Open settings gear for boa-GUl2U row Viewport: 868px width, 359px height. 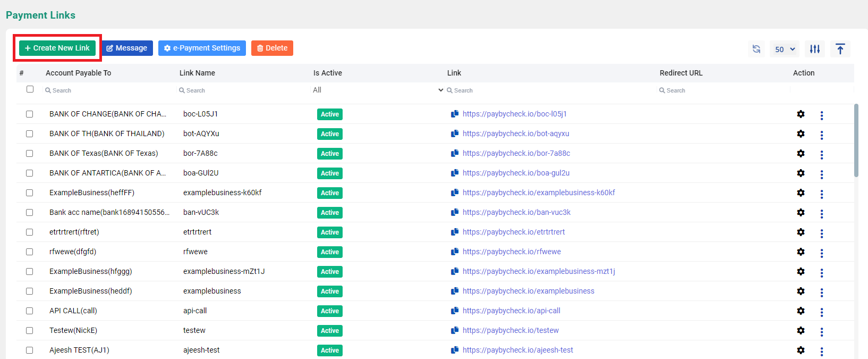coord(801,173)
